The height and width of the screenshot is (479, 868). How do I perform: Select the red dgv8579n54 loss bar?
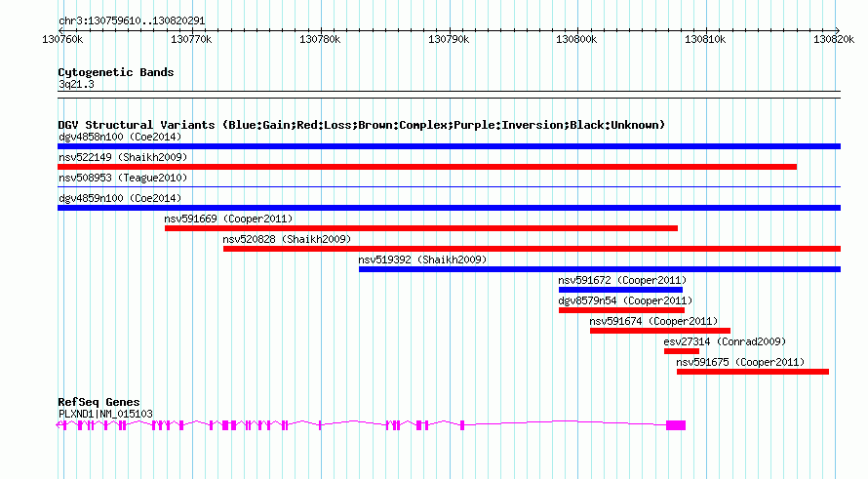[621, 310]
